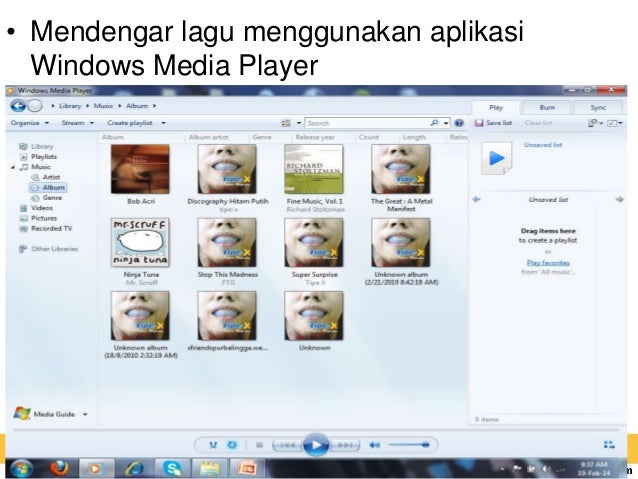Open Skype from the taskbar
The width and height of the screenshot is (638, 479).
(x=173, y=468)
